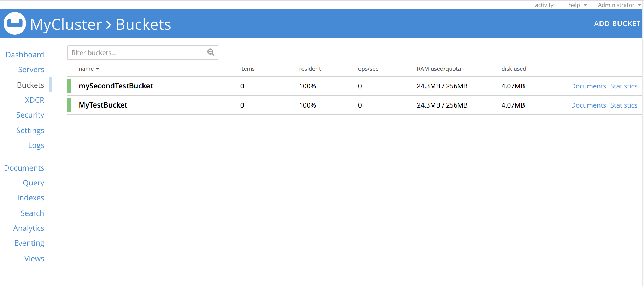
Task: Click the disk used column header
Action: tap(514, 69)
